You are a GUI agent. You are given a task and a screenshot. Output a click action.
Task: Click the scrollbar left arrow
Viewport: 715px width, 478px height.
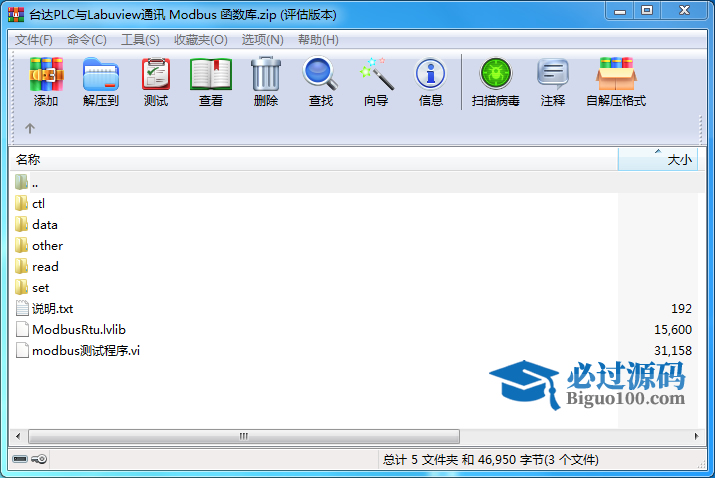tap(18, 436)
